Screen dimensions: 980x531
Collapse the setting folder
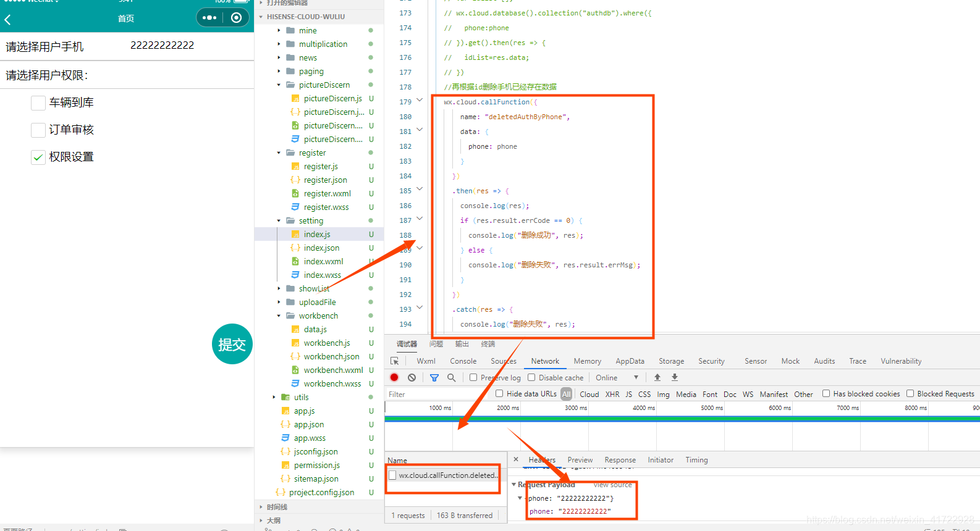(x=279, y=220)
